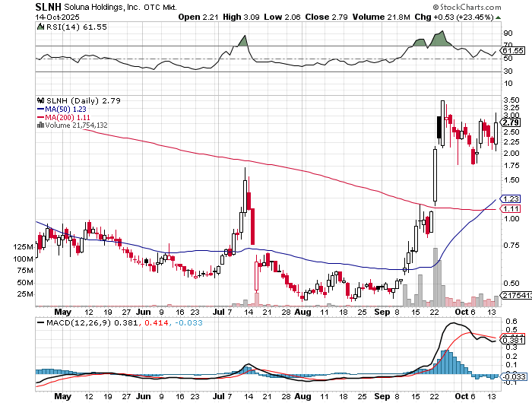Click the blue MA(50) line sample in legend

pyautogui.click(x=40, y=109)
